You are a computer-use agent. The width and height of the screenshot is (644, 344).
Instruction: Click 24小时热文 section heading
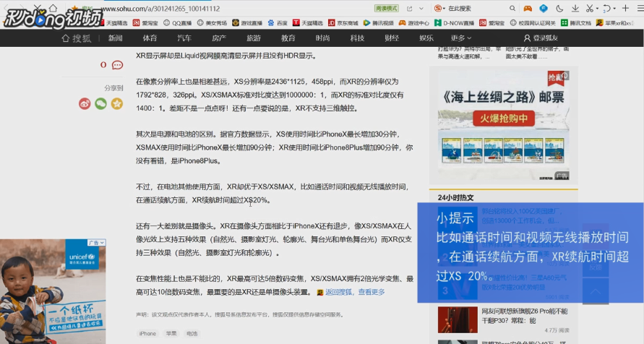coord(456,197)
